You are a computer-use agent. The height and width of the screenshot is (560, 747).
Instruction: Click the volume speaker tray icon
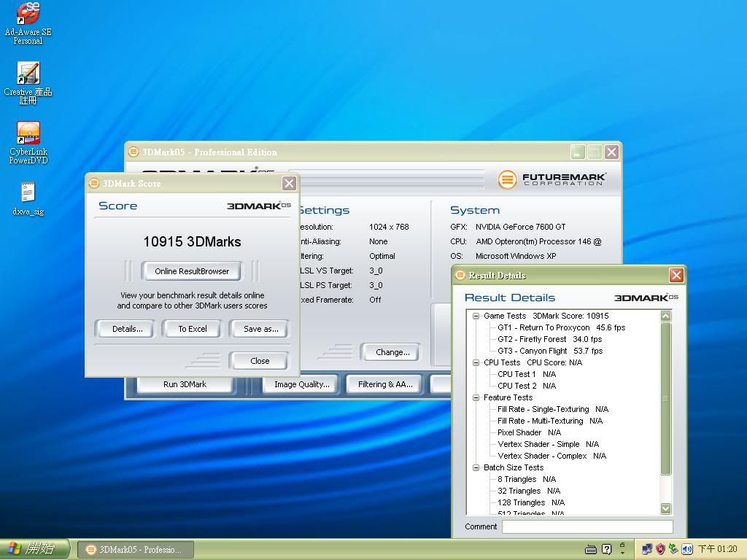click(687, 549)
